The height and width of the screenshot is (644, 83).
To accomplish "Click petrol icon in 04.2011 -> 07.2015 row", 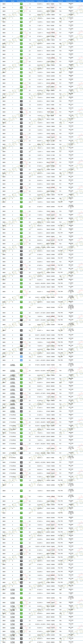I will coord(21,313).
